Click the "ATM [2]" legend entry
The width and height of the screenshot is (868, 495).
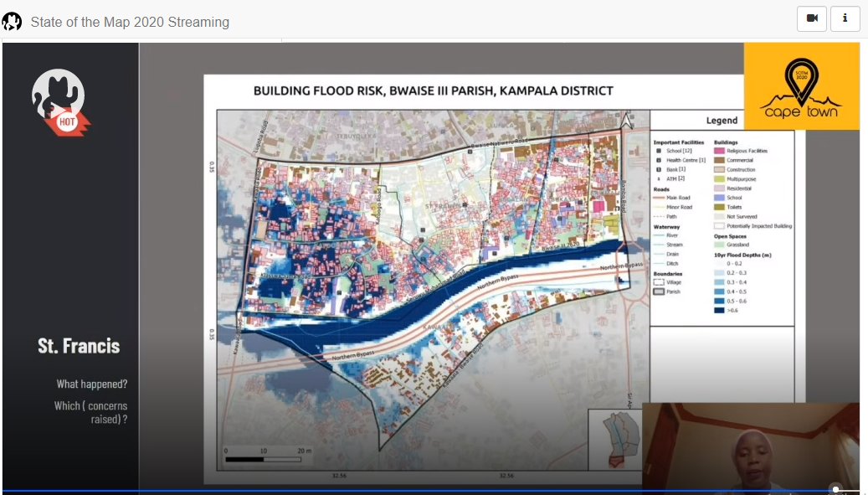675,179
